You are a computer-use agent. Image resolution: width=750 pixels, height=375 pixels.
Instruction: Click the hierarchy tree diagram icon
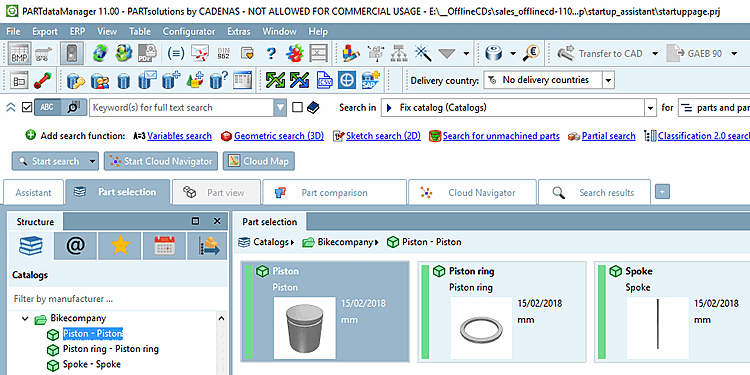point(398,53)
